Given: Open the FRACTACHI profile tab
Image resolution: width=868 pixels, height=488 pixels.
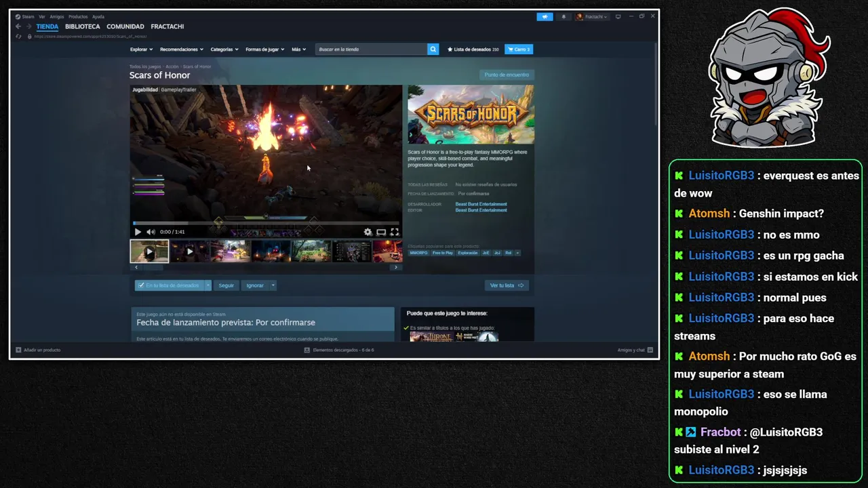Looking at the screenshot, I should coord(167,26).
